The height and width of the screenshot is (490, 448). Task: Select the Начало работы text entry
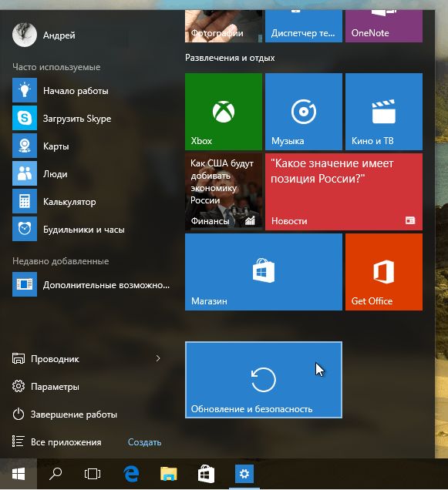coord(76,91)
